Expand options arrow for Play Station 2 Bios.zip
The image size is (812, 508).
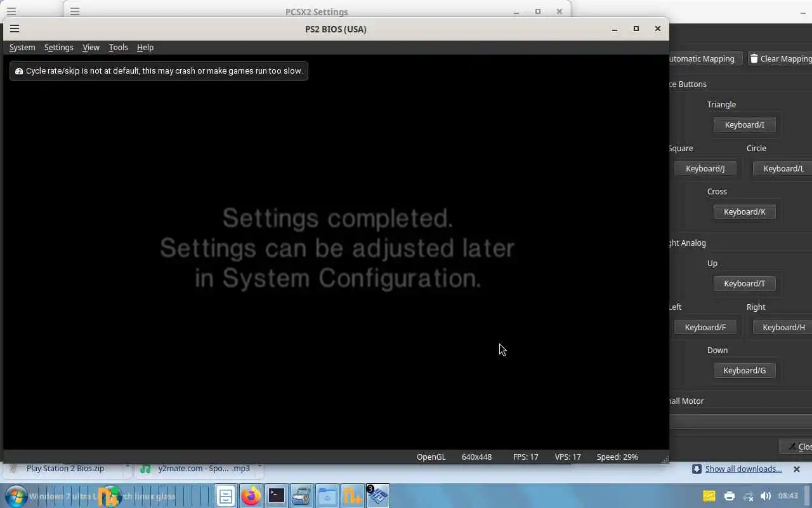point(128,467)
